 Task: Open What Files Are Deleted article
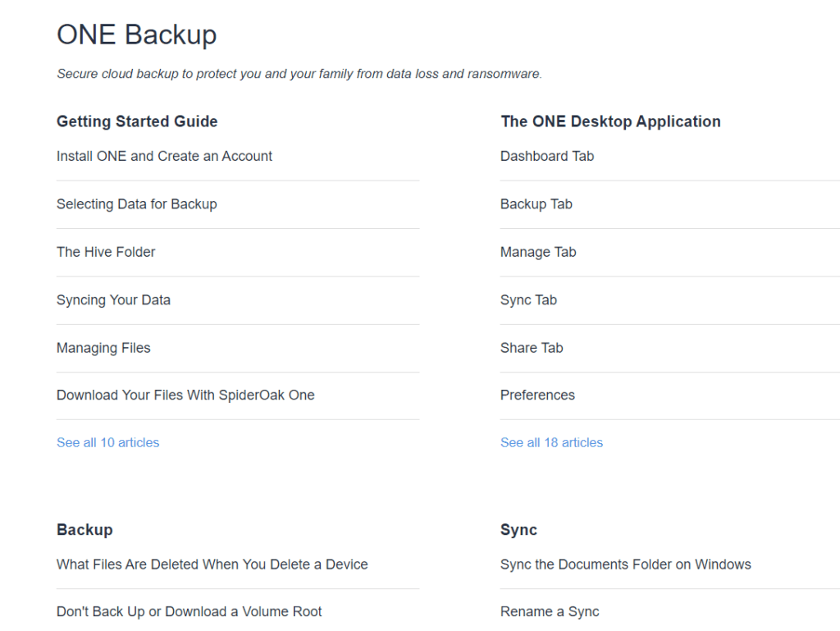(212, 564)
